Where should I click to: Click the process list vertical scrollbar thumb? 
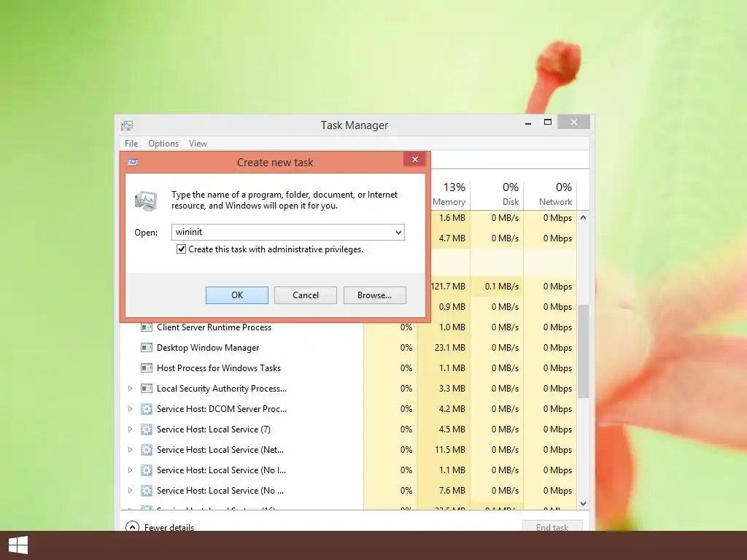pos(583,351)
